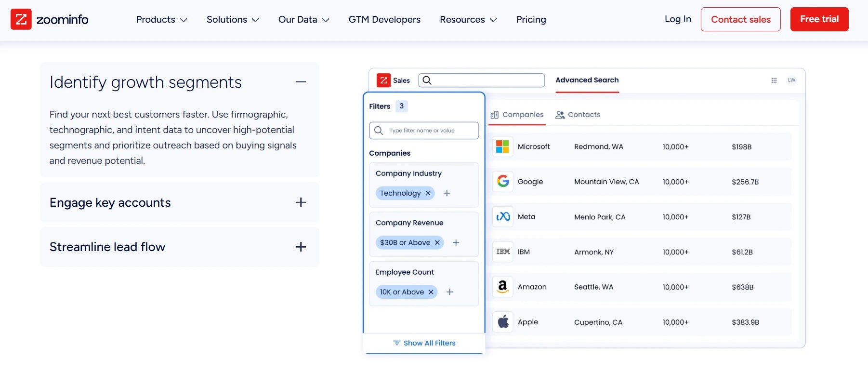Go to GTM Developers page
Image resolution: width=868 pixels, height=372 pixels.
[384, 20]
